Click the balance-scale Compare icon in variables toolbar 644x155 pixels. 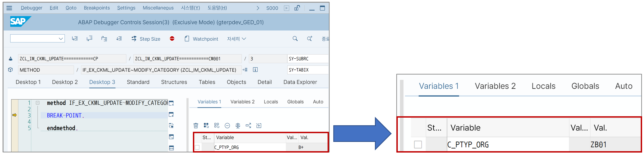coord(238,126)
